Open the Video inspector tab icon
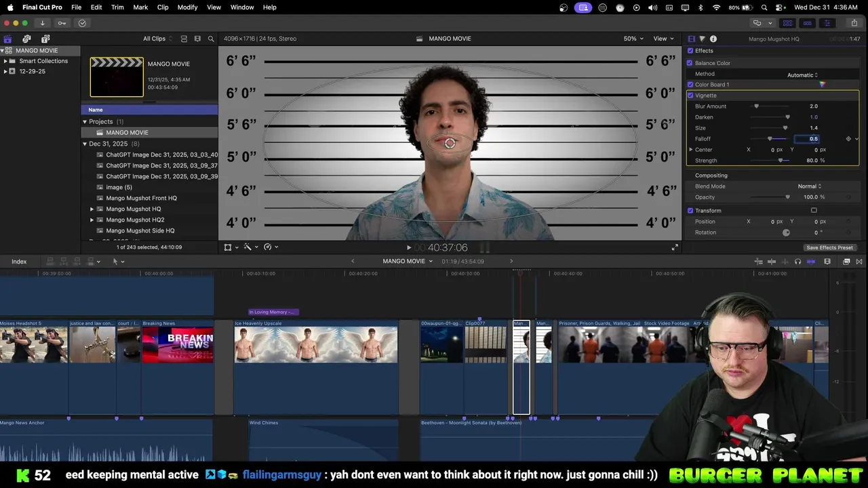 tap(691, 39)
